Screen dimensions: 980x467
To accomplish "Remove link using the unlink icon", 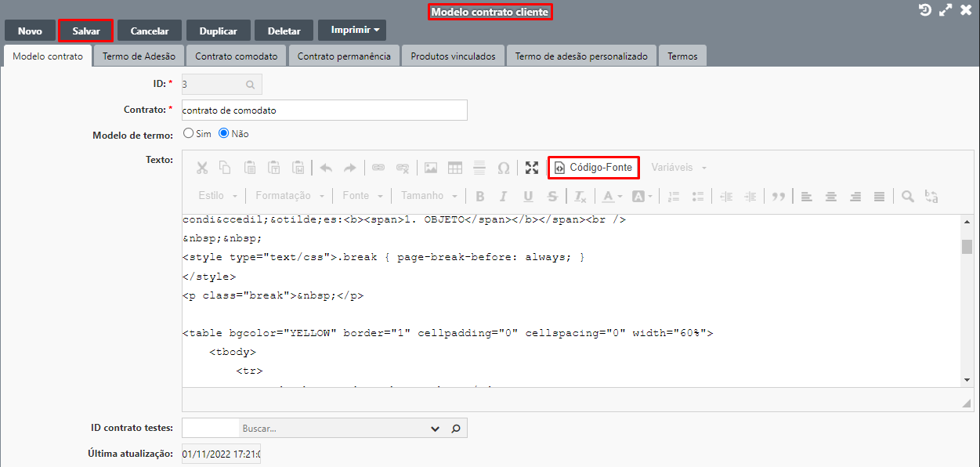I will pyautogui.click(x=403, y=168).
